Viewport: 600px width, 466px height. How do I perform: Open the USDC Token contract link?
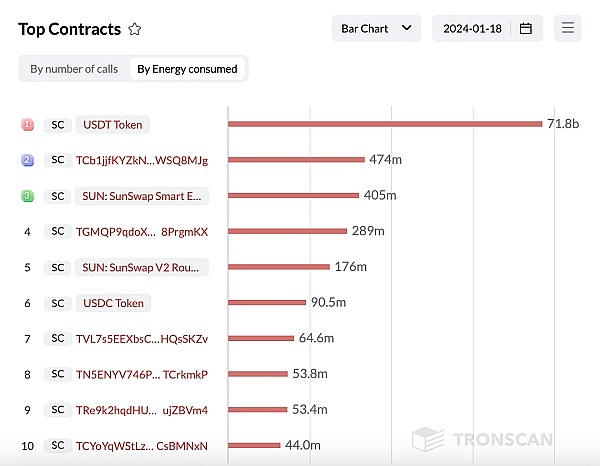click(x=113, y=303)
